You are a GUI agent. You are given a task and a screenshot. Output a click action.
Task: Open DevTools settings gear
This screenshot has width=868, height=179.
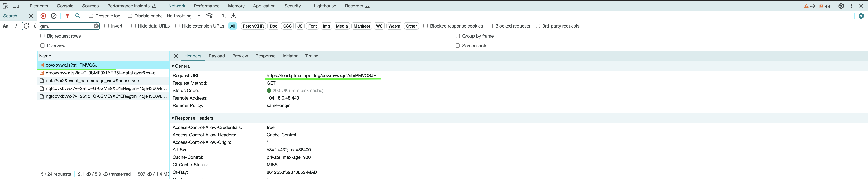(x=841, y=6)
